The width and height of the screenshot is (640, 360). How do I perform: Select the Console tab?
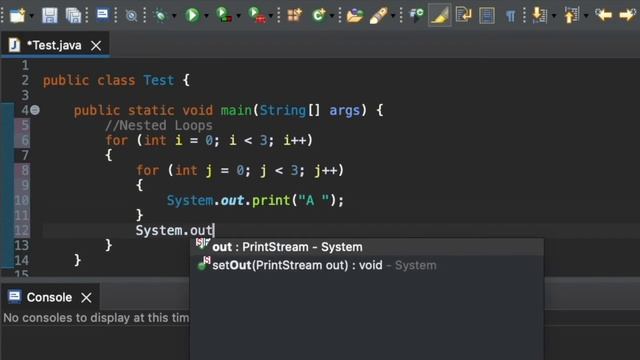click(49, 298)
